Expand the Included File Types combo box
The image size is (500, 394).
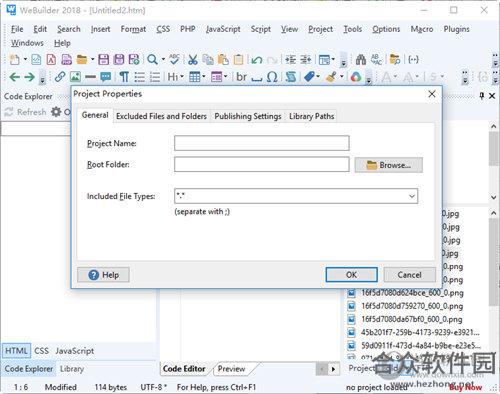pos(412,196)
